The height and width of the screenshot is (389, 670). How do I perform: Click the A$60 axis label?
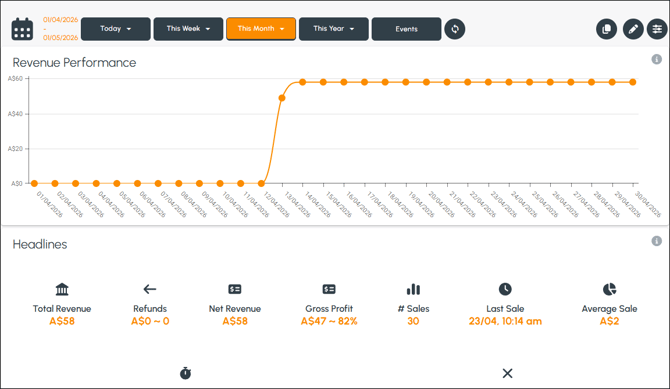pyautogui.click(x=15, y=79)
